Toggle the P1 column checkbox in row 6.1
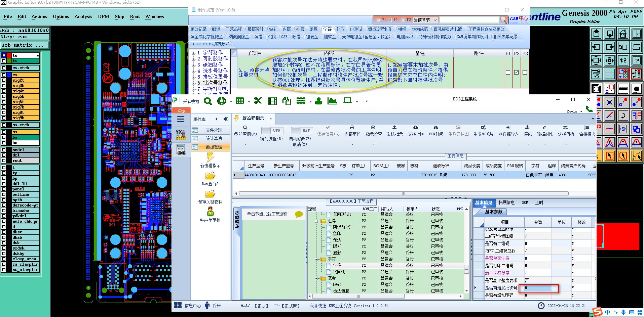The width and height of the screenshot is (644, 317). (508, 72)
